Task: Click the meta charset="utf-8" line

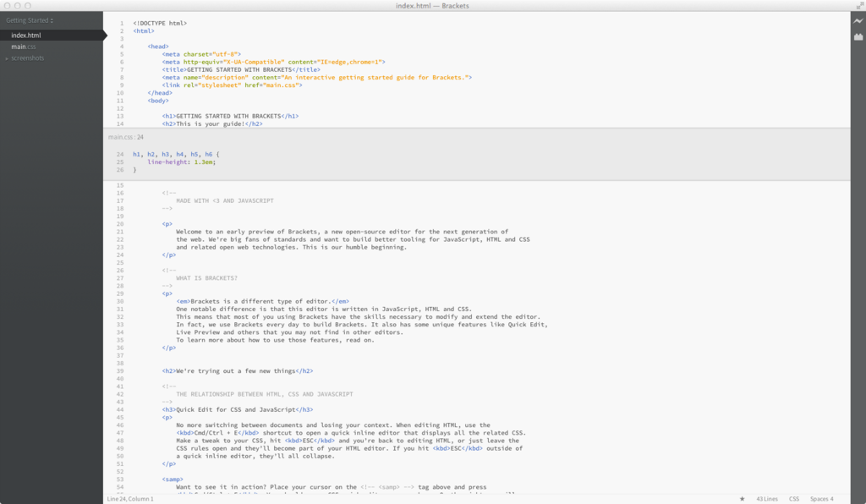Action: tap(201, 54)
